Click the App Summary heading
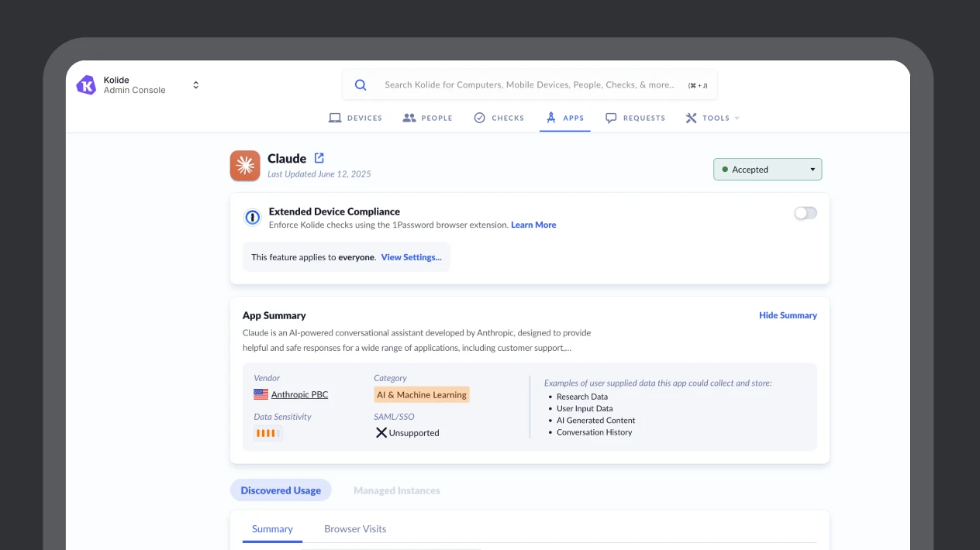This screenshot has width=980, height=550. coord(274,315)
